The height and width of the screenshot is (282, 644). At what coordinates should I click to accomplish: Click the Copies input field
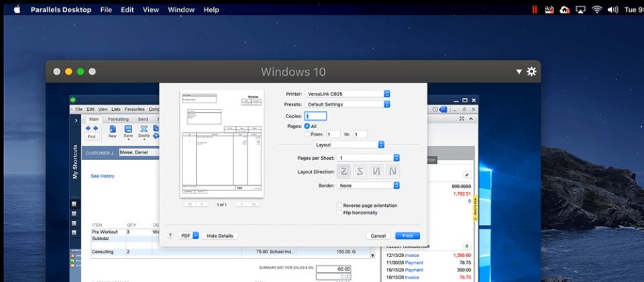pos(315,116)
